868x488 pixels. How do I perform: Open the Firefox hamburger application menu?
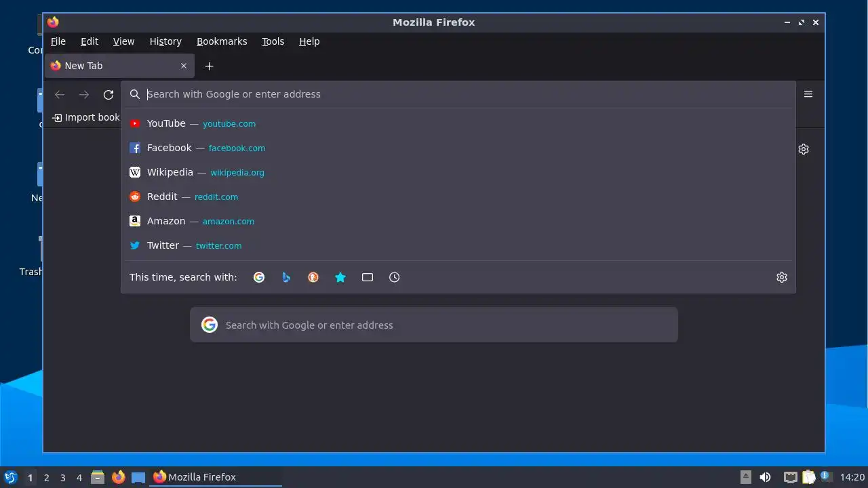(808, 94)
